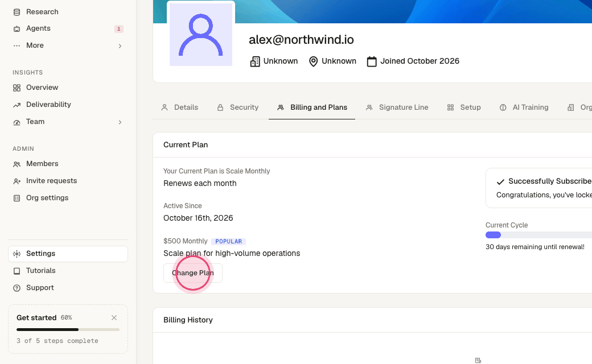Click the Billing and Plans tab icon

[281, 108]
